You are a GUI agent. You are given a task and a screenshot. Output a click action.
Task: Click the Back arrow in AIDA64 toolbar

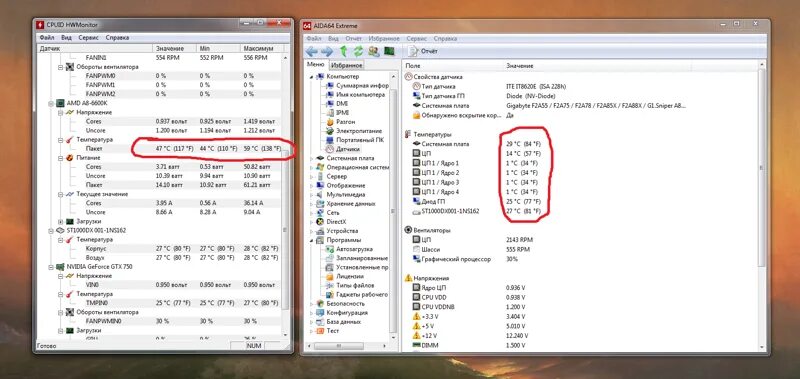point(312,51)
